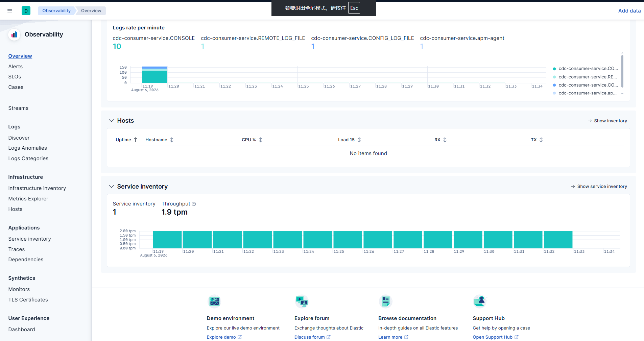Image resolution: width=644 pixels, height=341 pixels.
Task: Click the Throughput info tooltip icon
Action: pyautogui.click(x=194, y=204)
